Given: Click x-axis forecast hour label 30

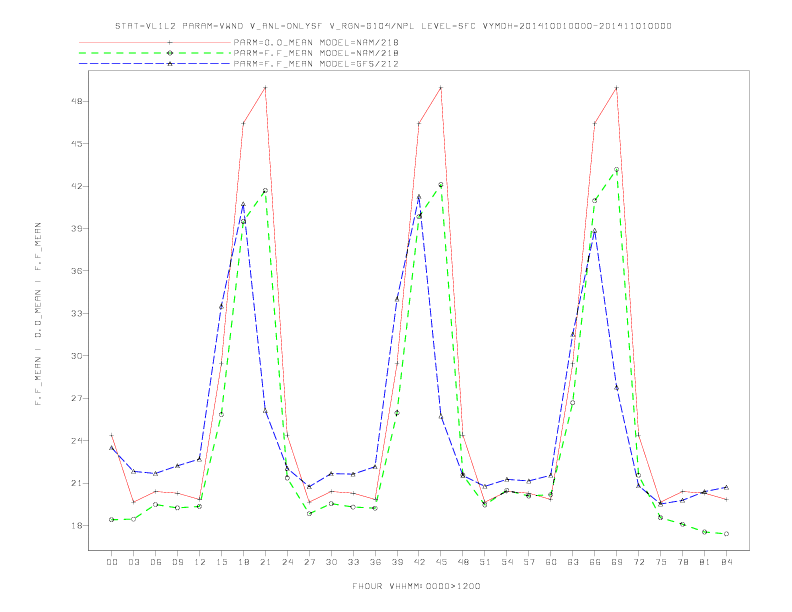Looking at the screenshot, I should [331, 562].
